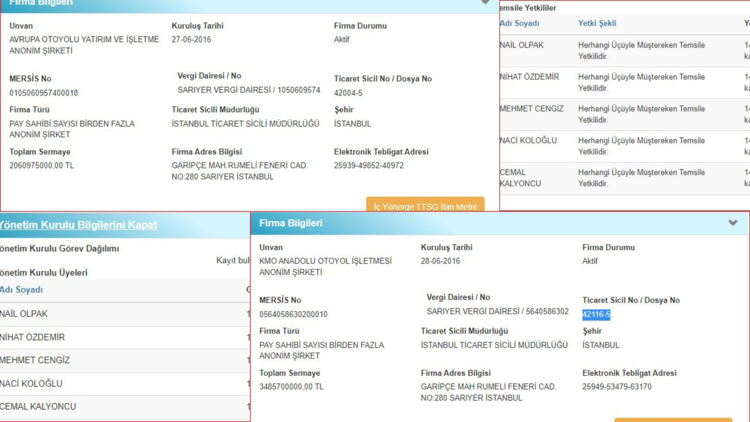
Task: Sort by Adı Soyadı in Temsile Yetkililer table
Action: point(519,23)
